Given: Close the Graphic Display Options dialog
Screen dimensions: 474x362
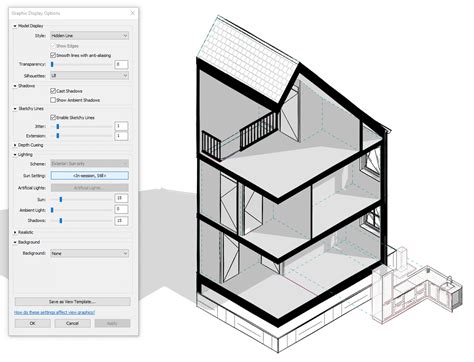Looking at the screenshot, I should point(132,13).
